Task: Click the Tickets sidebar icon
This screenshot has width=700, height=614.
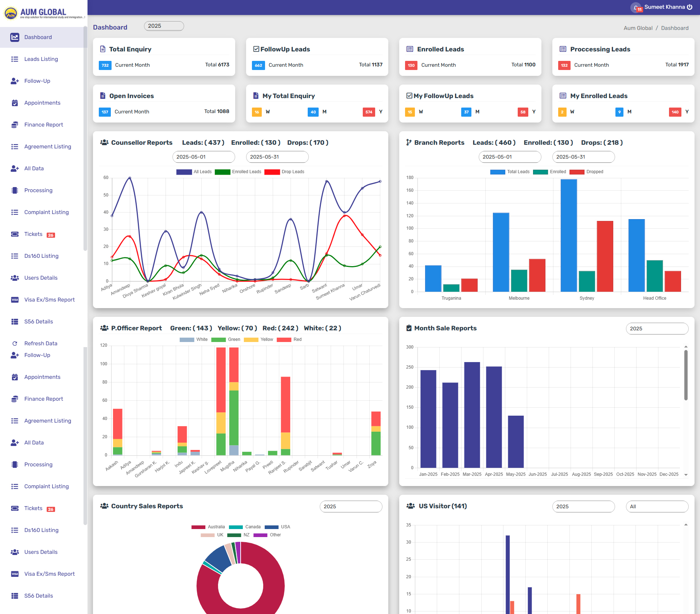Action: pos(15,234)
